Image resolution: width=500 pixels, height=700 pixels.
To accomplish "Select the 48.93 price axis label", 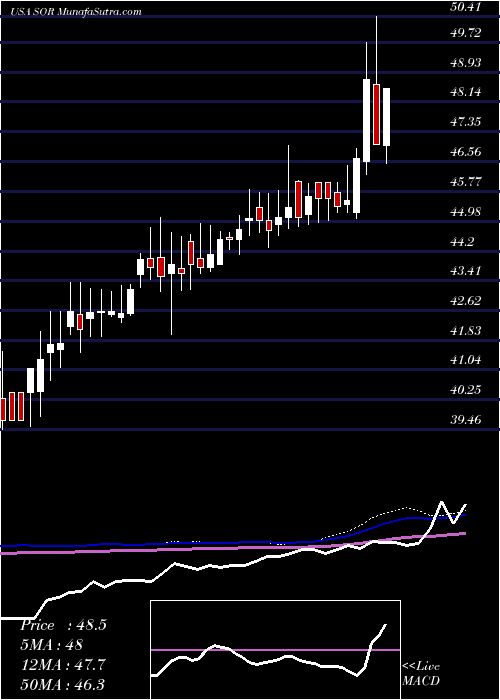I will coord(466,62).
